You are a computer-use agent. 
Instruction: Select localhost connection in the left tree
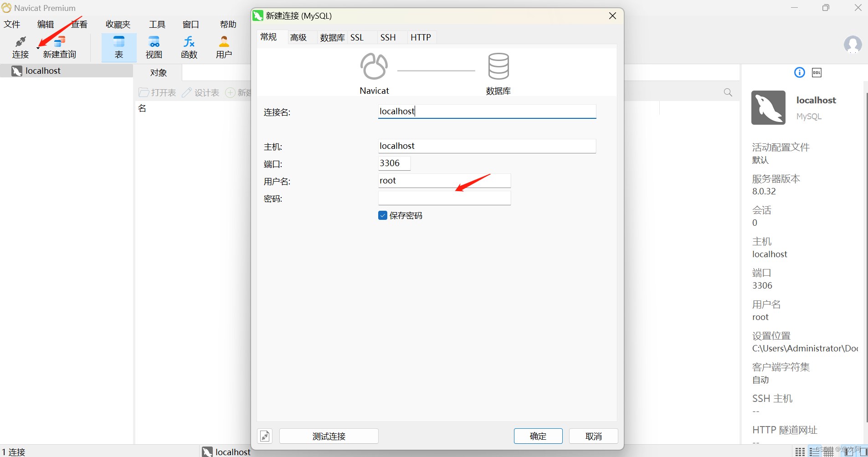coord(67,71)
